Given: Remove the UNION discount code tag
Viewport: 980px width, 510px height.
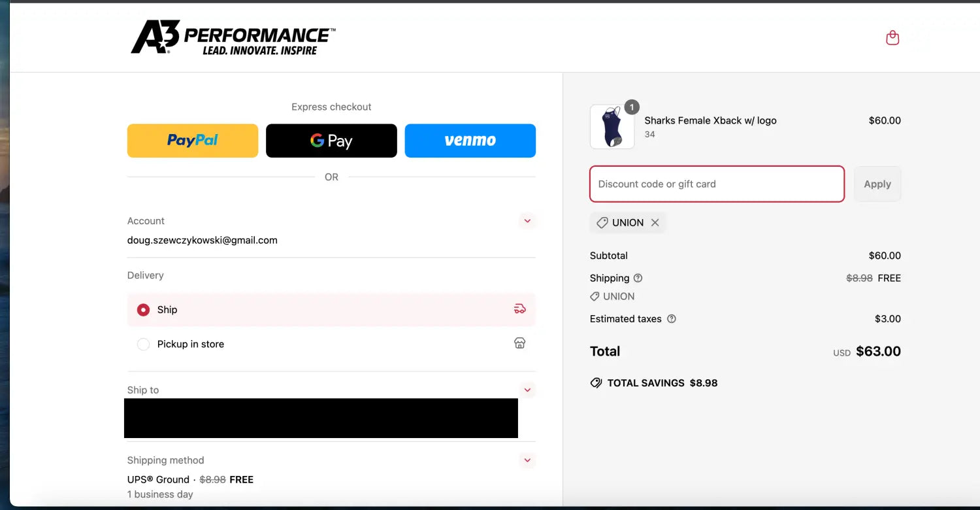Looking at the screenshot, I should [655, 223].
